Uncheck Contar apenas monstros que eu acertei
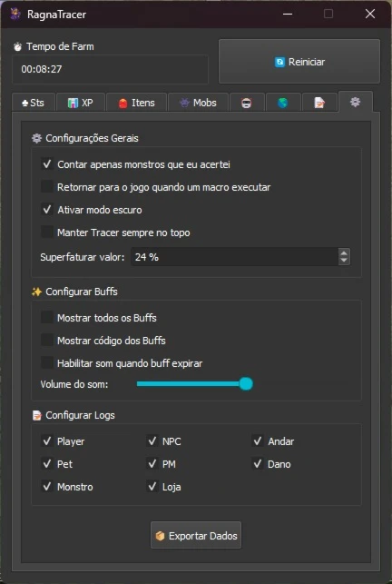Screen dimensions: 392x584 [x=47, y=164]
